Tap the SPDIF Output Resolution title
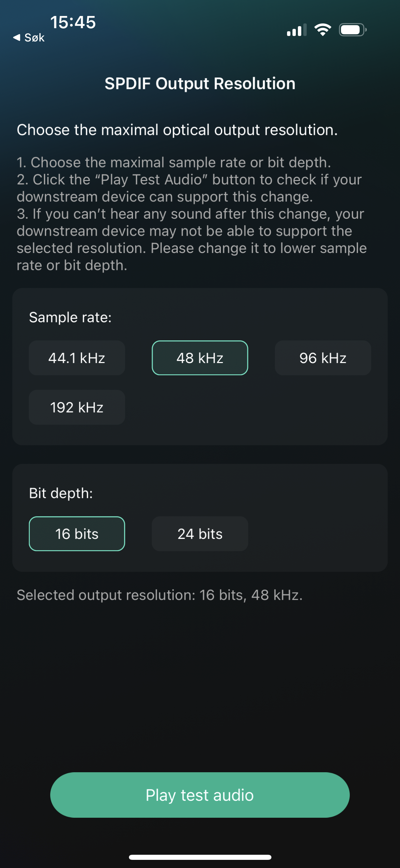400x868 pixels. [200, 84]
